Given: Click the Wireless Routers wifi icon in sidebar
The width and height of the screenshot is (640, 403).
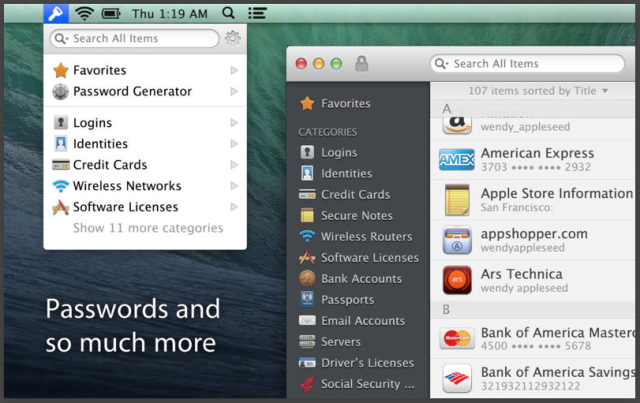Looking at the screenshot, I should pyautogui.click(x=307, y=236).
